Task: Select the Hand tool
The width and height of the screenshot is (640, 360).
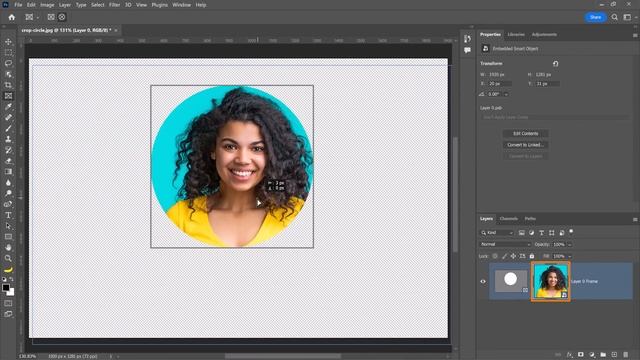Action: (8, 247)
